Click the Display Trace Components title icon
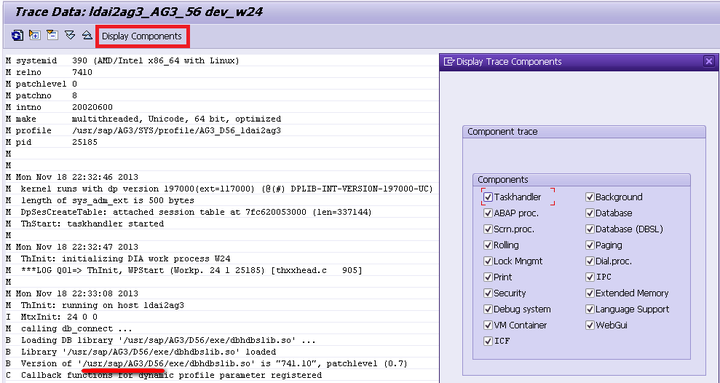This screenshot has width=720, height=383. click(449, 62)
